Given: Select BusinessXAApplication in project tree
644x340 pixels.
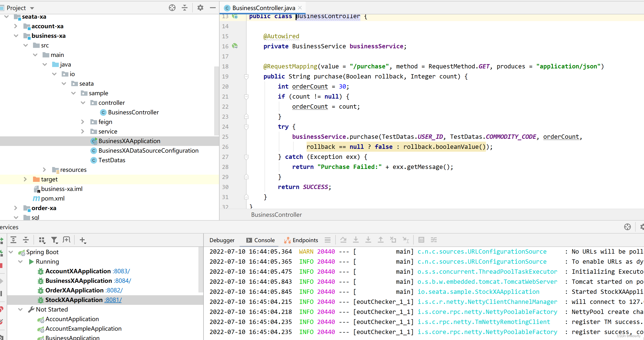Looking at the screenshot, I should coord(129,141).
